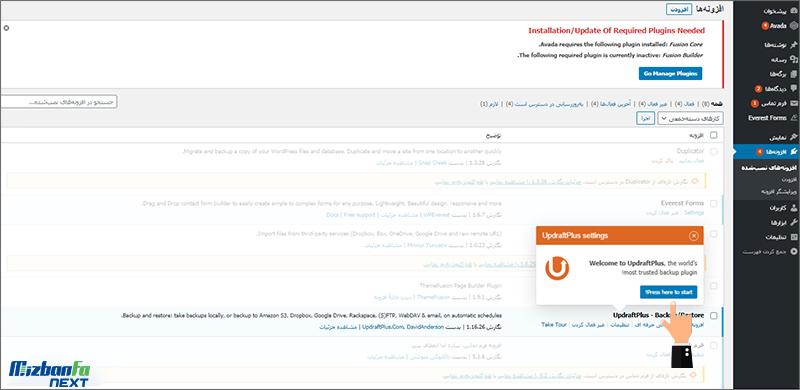Activate the Duplicator plugin link
Image resolution: width=800 pixels, height=390 pixels.
[692, 161]
